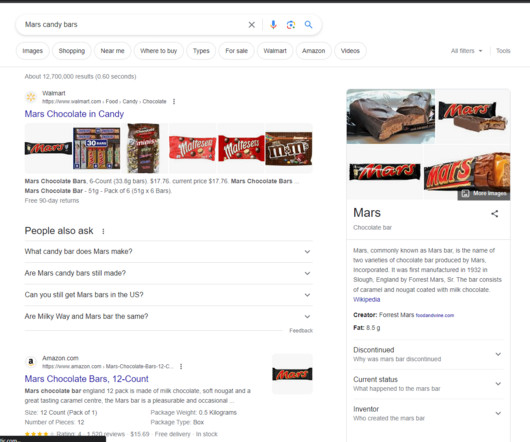Screen dimensions: 530x442
Task: Click the Walmart site name above result
Action: (54, 93)
